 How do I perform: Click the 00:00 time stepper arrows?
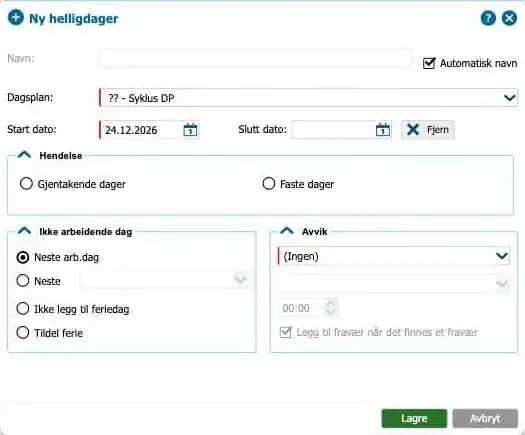coord(331,308)
